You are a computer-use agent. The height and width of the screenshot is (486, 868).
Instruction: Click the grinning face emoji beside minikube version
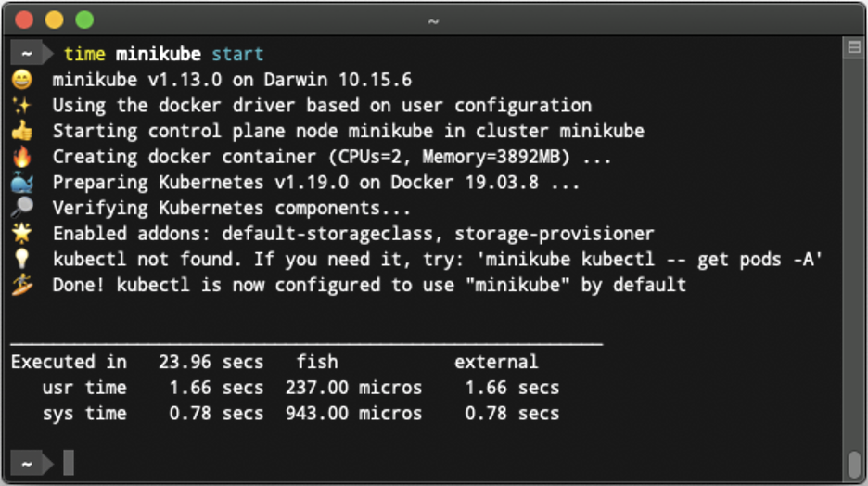[22, 80]
